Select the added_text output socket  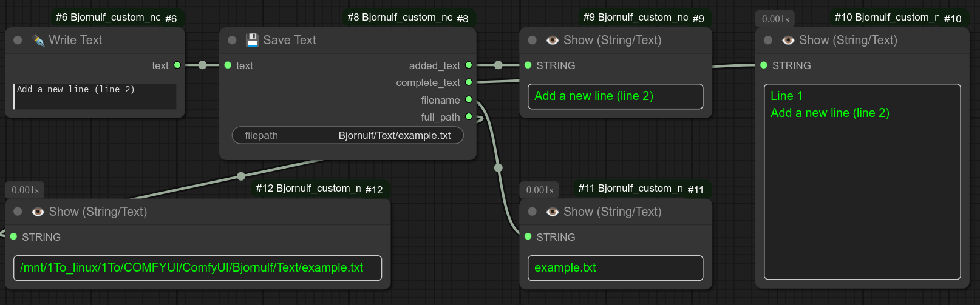(x=469, y=65)
